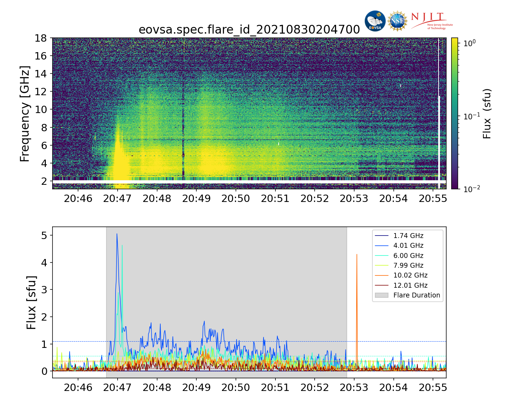Click the 20:50 tick label under the spectrogram

(236, 199)
